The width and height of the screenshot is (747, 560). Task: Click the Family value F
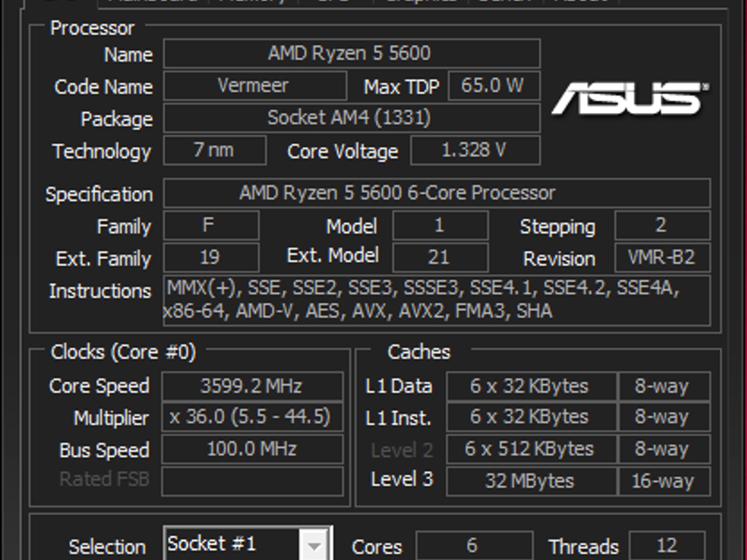[211, 225]
